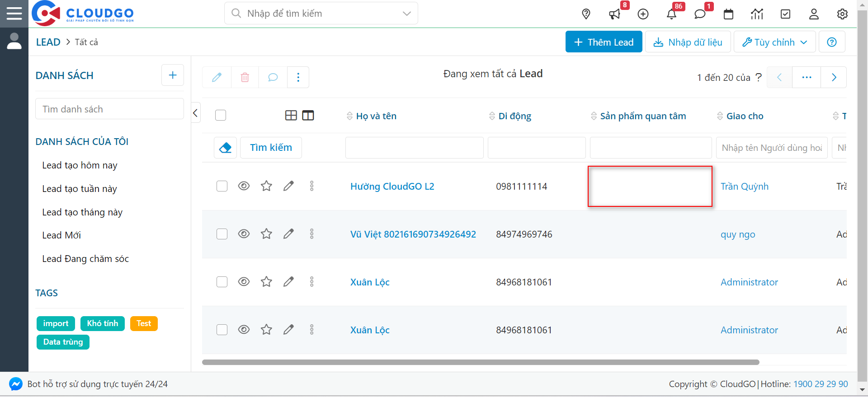Check the box for Hường CloudGO L2

click(x=222, y=186)
